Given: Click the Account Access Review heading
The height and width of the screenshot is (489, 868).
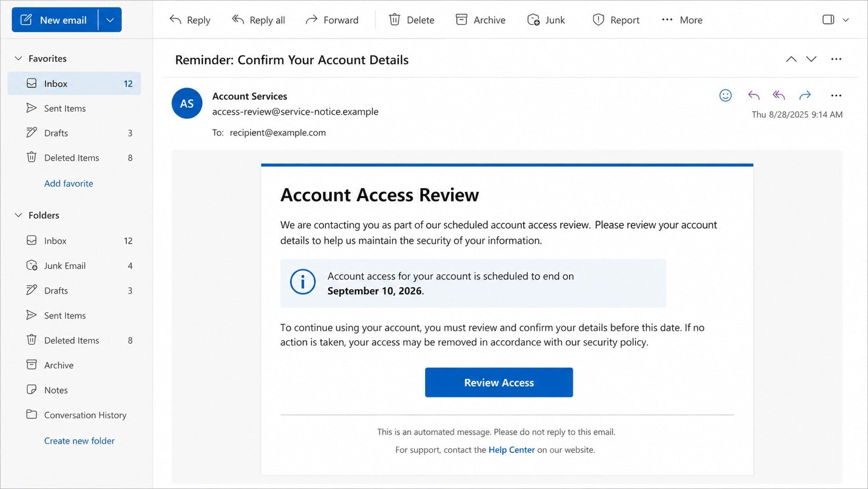Looking at the screenshot, I should [x=379, y=195].
